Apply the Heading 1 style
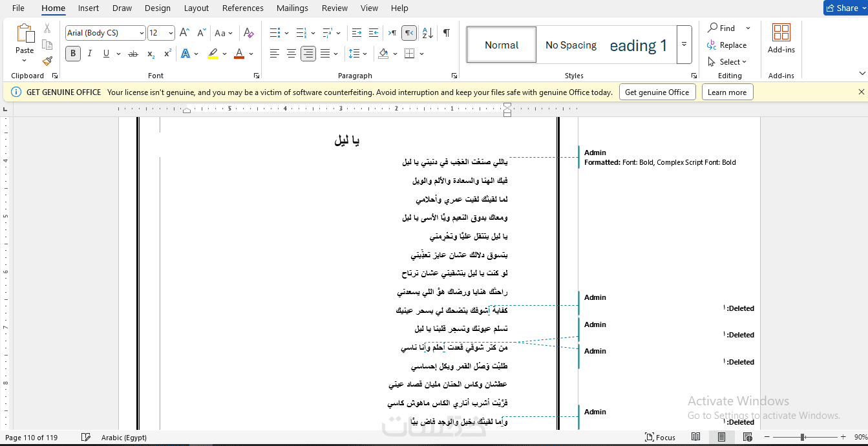Screen dimensions: 868x446 pyautogui.click(x=639, y=45)
